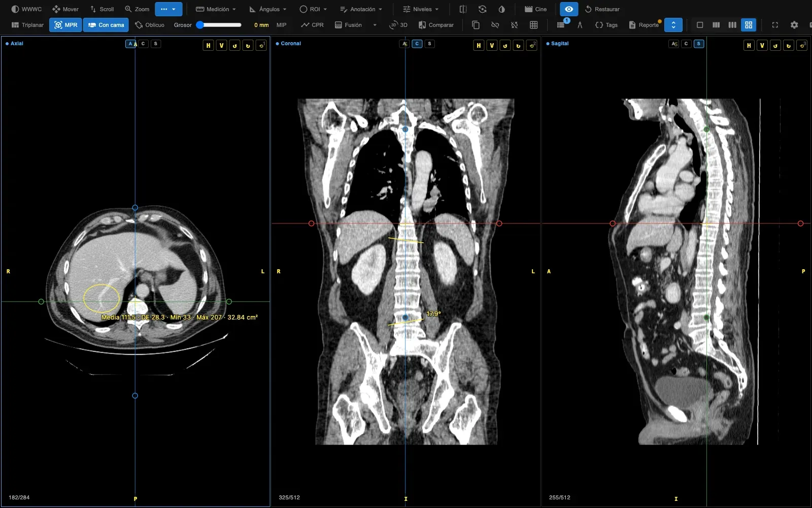The width and height of the screenshot is (812, 508).
Task: Click the fullscreen expand icon
Action: [775, 25]
